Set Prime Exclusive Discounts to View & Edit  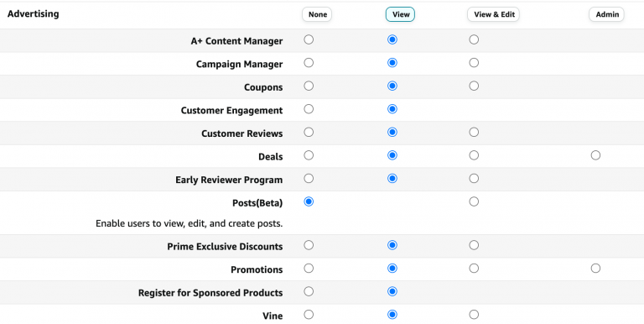(474, 245)
